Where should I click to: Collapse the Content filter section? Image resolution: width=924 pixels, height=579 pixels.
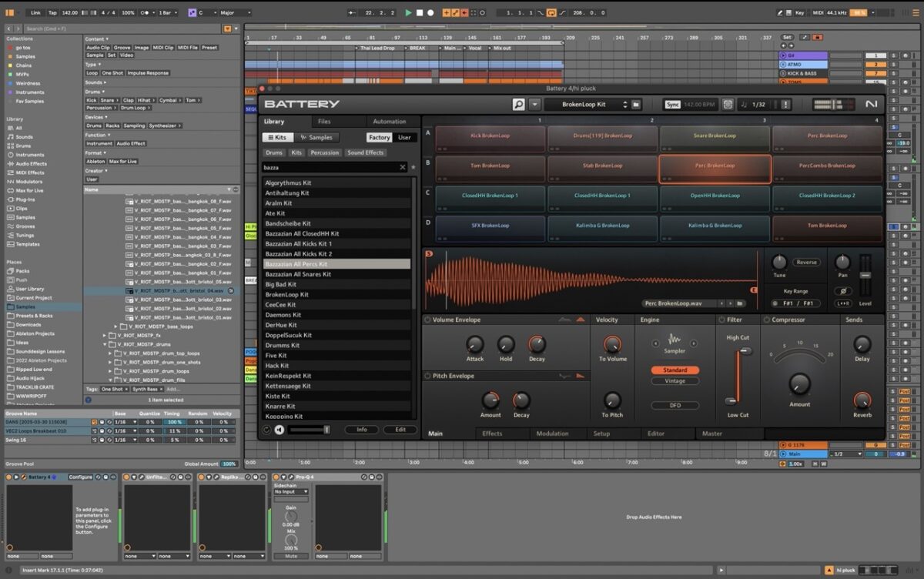point(105,39)
